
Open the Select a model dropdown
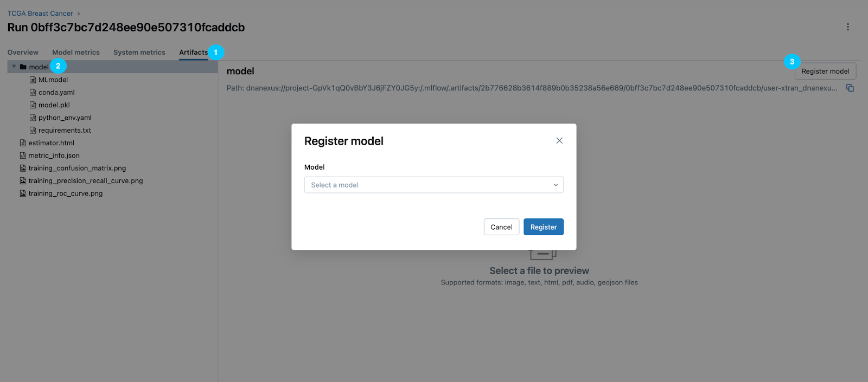(x=433, y=185)
